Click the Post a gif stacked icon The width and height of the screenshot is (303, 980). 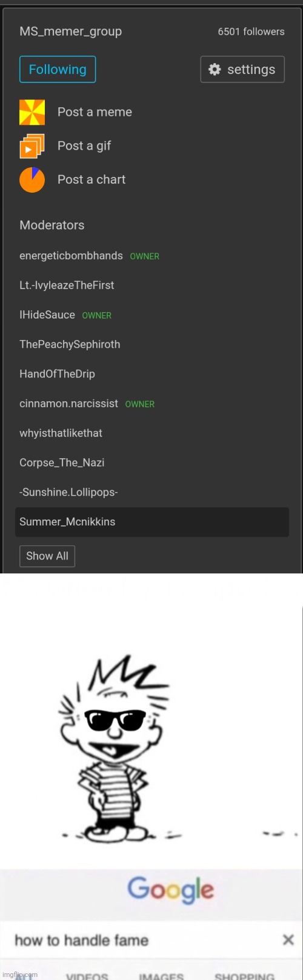coord(32,146)
